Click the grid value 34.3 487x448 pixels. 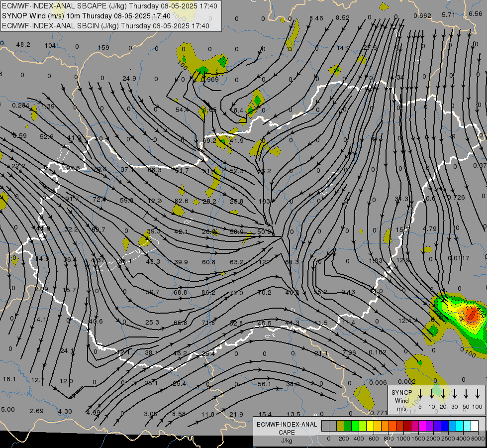point(401,199)
